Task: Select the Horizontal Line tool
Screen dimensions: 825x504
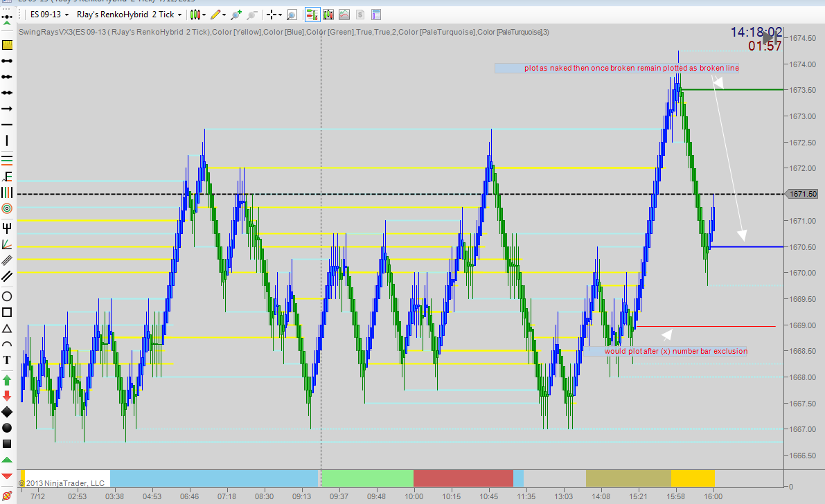Action: (x=7, y=124)
